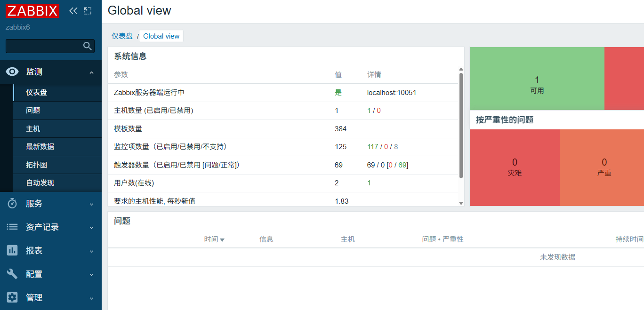Image resolution: width=644 pixels, height=310 pixels.
Task: Click the Global view breadcrumb link
Action: pos(161,36)
